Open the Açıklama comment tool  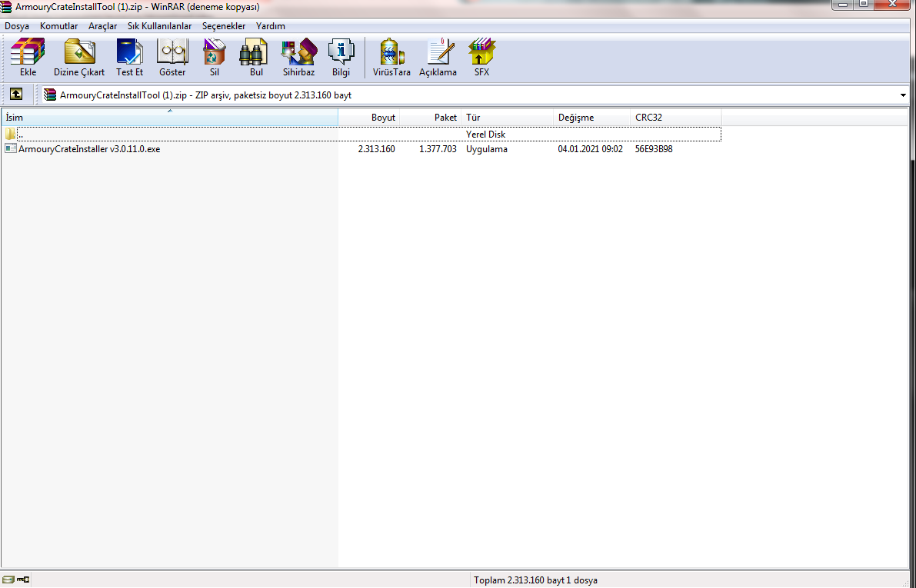(438, 57)
